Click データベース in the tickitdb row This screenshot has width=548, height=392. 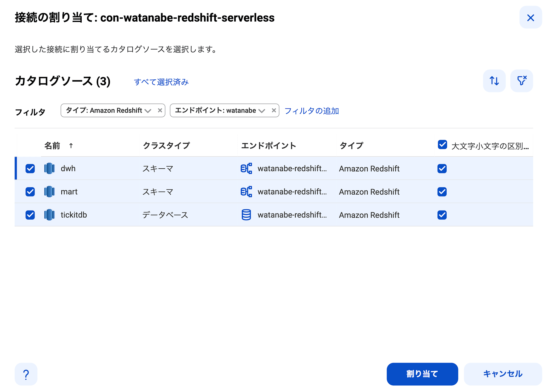pyautogui.click(x=165, y=215)
